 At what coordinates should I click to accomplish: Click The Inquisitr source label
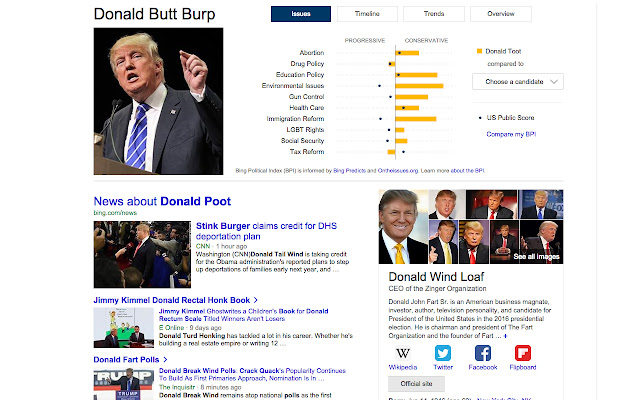pos(177,387)
